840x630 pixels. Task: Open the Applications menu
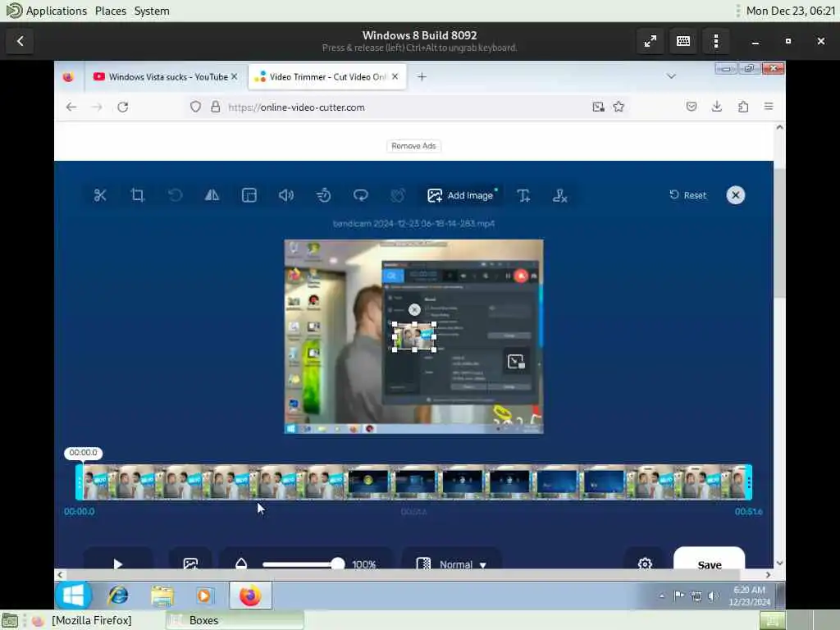(x=57, y=11)
